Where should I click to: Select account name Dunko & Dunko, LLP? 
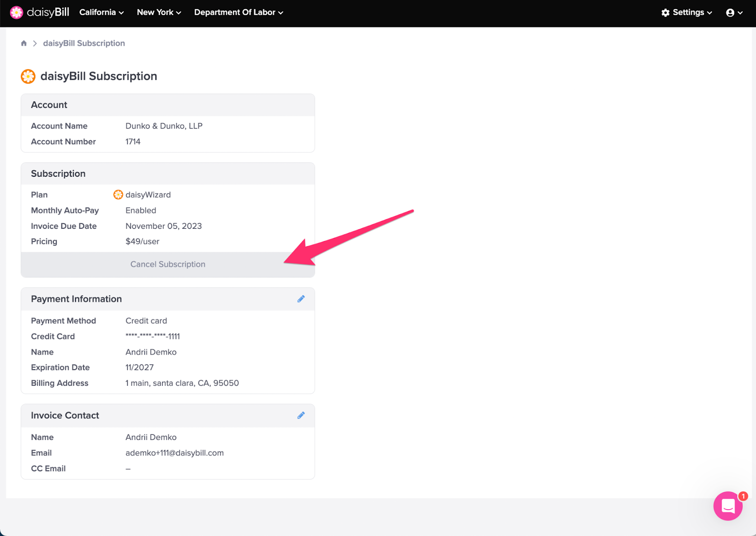[164, 126]
